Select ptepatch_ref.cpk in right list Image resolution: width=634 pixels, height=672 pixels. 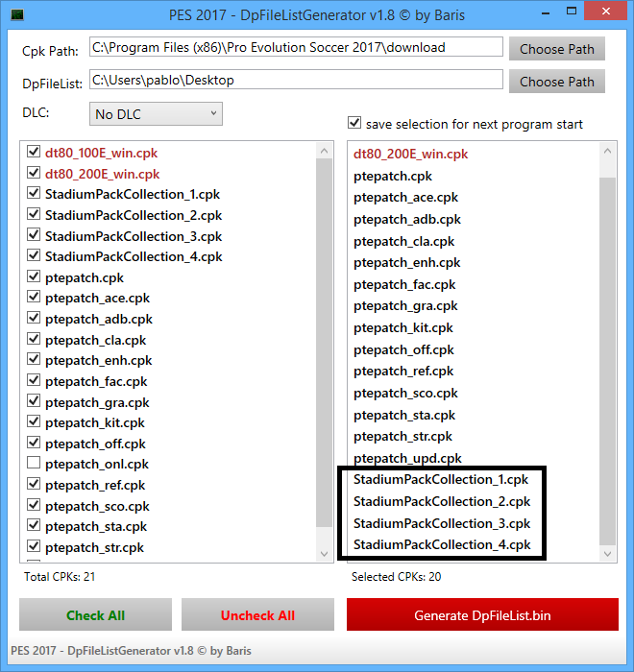pyautogui.click(x=403, y=371)
